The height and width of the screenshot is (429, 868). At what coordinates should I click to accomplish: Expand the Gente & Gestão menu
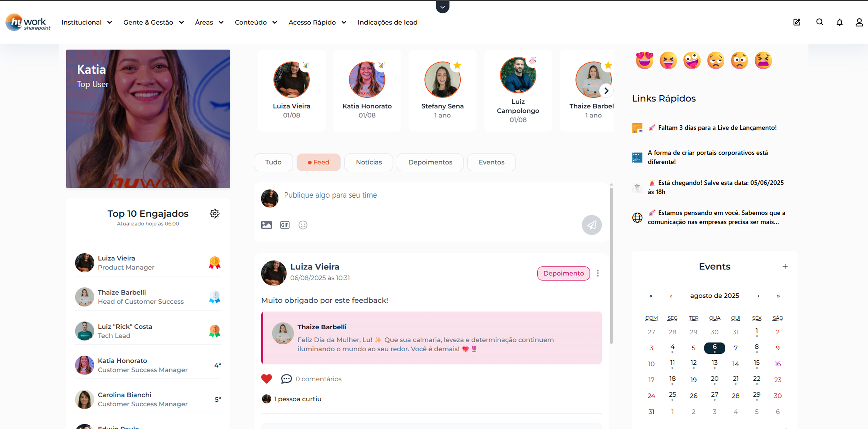point(154,22)
